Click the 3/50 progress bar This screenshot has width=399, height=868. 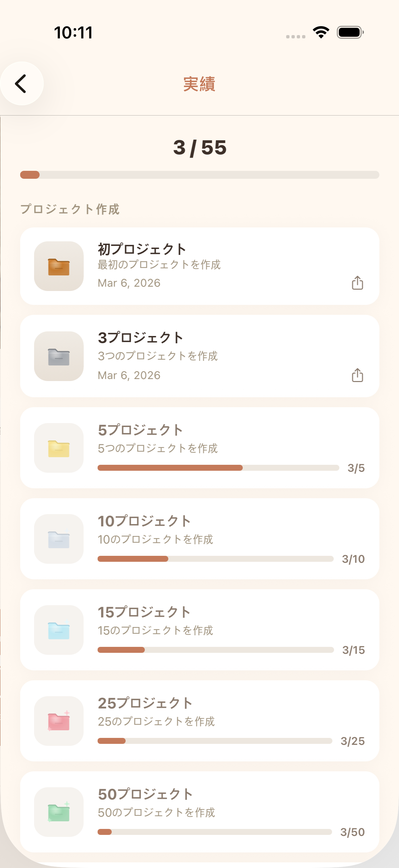click(x=214, y=832)
